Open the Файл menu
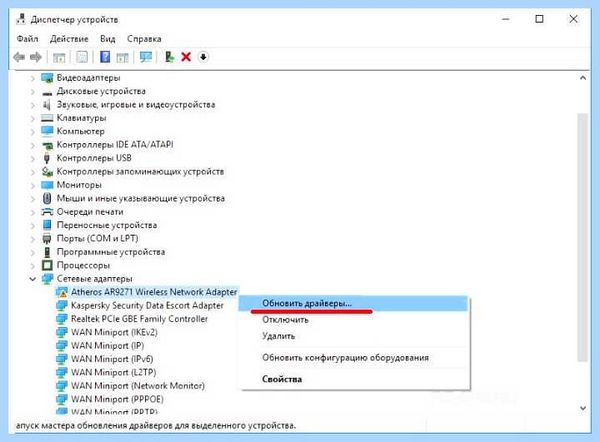Image resolution: width=600 pixels, height=442 pixels. (28, 39)
